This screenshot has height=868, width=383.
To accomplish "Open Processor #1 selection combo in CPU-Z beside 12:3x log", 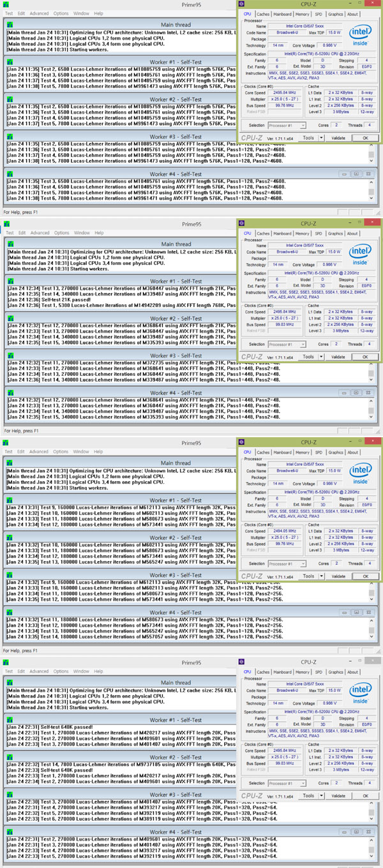I will pyautogui.click(x=287, y=344).
